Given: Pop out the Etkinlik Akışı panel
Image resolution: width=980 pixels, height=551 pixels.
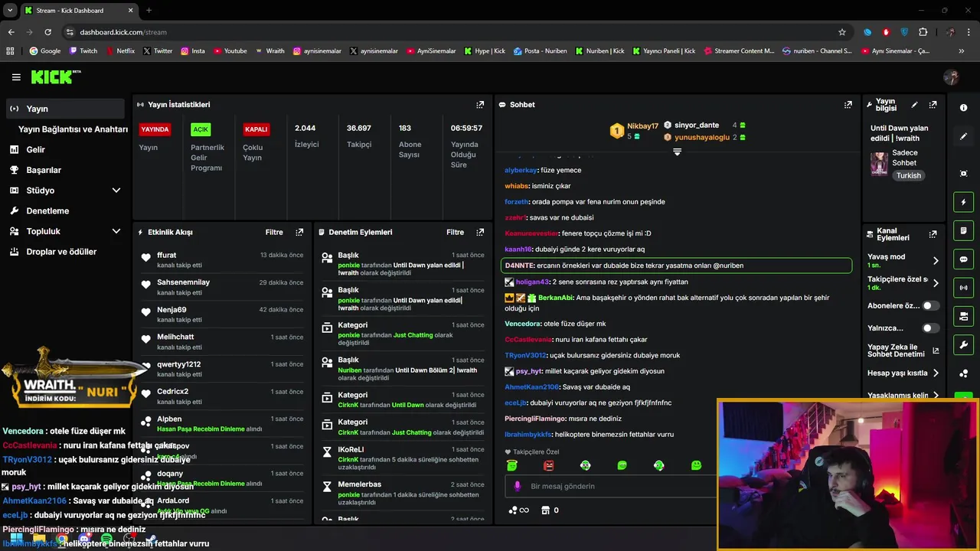Looking at the screenshot, I should [299, 232].
